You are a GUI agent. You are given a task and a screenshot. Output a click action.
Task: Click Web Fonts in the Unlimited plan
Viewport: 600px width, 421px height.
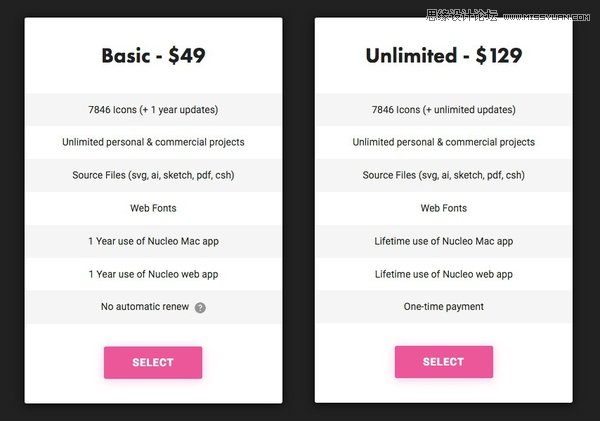[444, 208]
